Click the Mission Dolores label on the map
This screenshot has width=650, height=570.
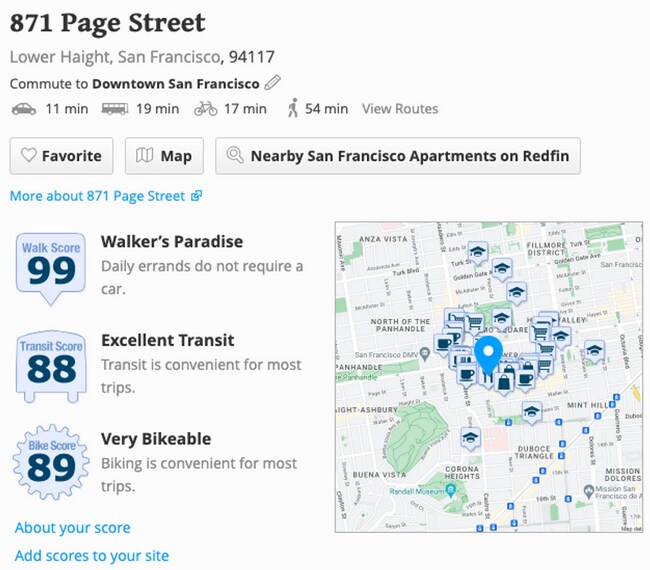point(622,475)
